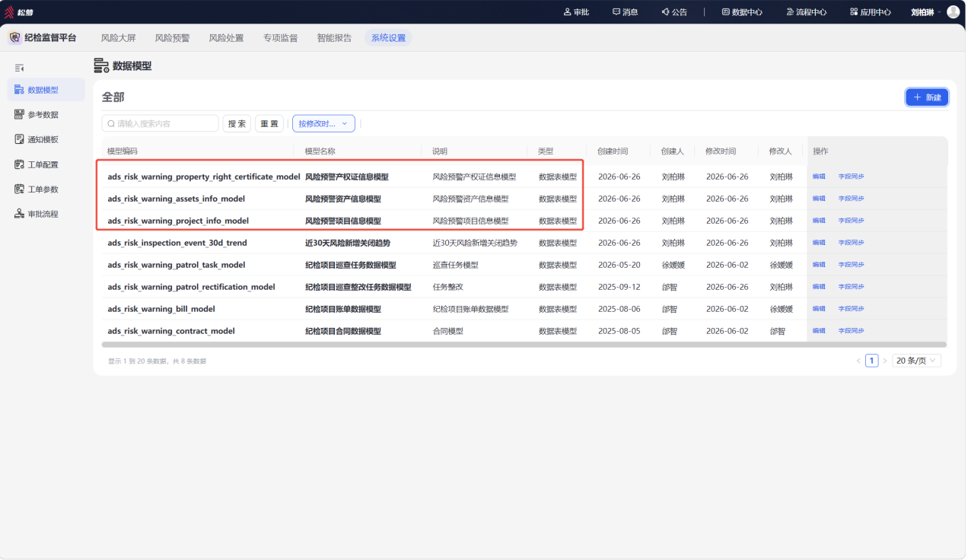This screenshot has height=560, width=968.
Task: Switch to the 智能报告 tab
Action: [334, 37]
